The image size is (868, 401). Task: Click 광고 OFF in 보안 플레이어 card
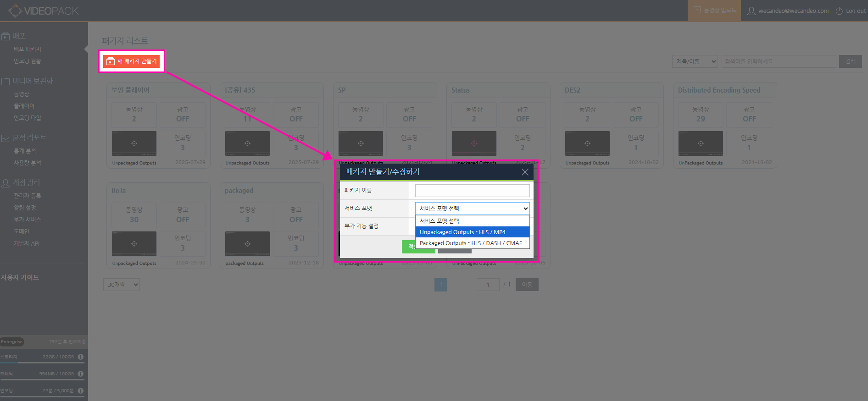pos(183,115)
